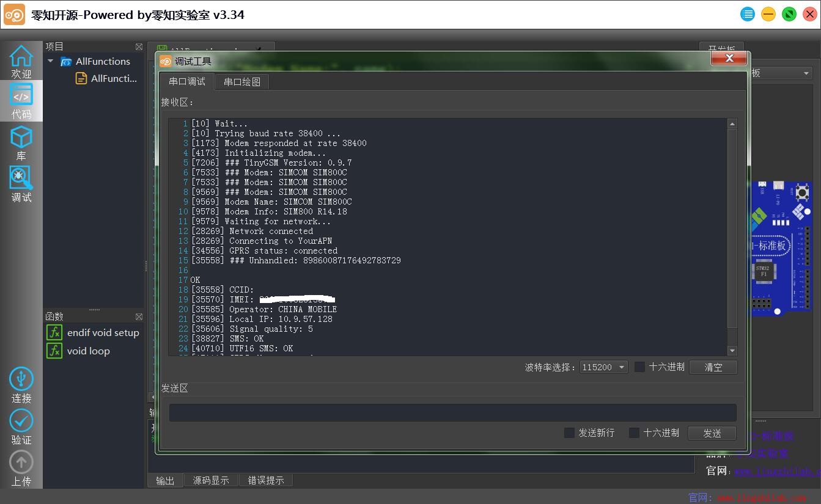The width and height of the screenshot is (821, 504).
Task: Click log line "Modem Info: SIM800 R14.18"
Action: (x=269, y=211)
